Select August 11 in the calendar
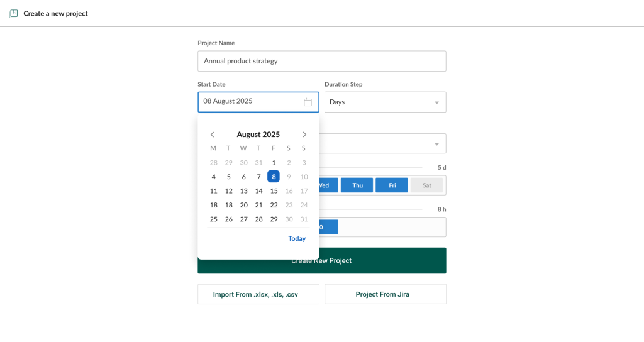Viewport: 644px width, 342px height. click(214, 191)
